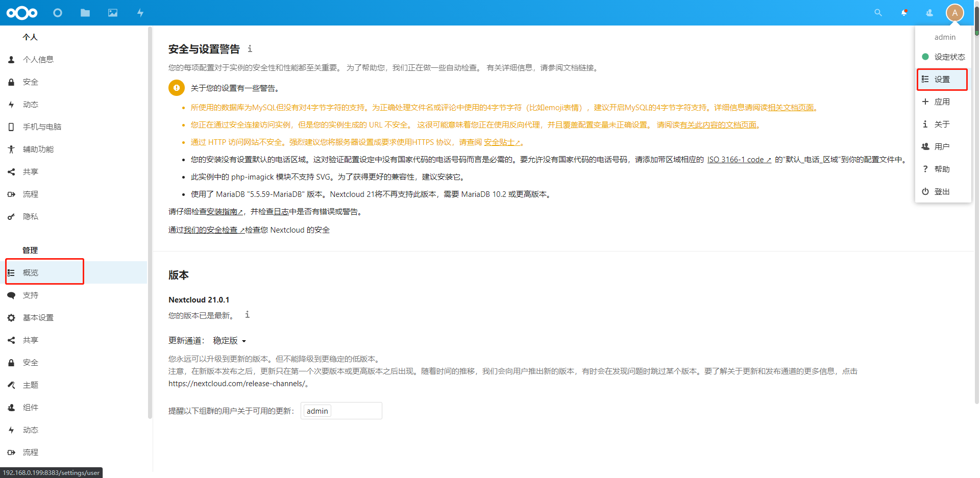The width and height of the screenshot is (980, 478).
Task: Click the admin avatar "A" button
Action: coord(954,13)
